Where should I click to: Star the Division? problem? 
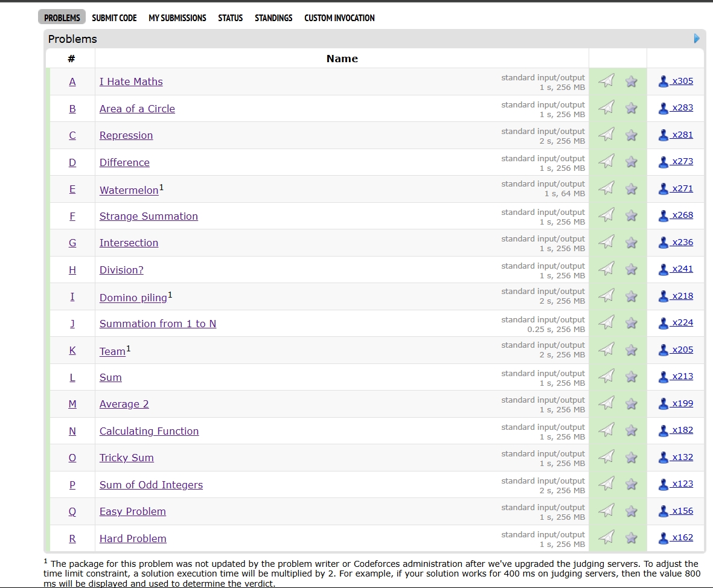click(x=631, y=270)
